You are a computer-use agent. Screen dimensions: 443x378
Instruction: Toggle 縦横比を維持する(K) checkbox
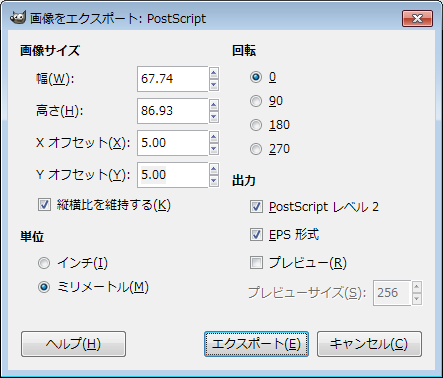tap(44, 205)
